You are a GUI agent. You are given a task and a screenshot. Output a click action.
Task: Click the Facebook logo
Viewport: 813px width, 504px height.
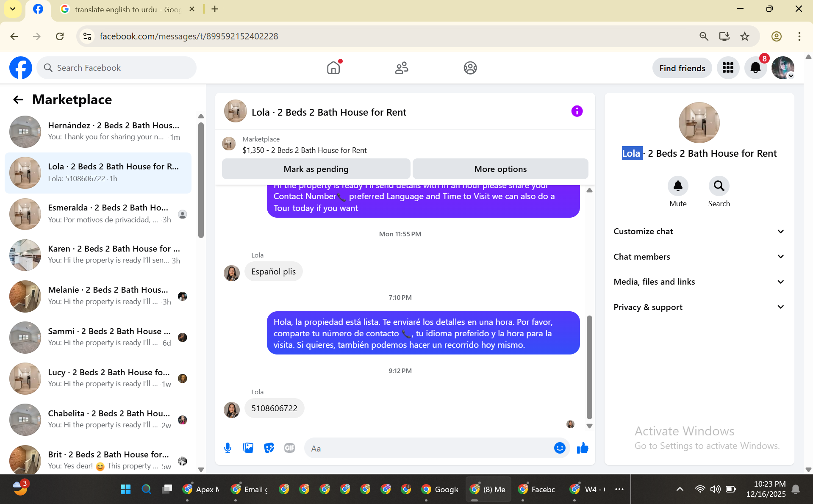[21, 68]
